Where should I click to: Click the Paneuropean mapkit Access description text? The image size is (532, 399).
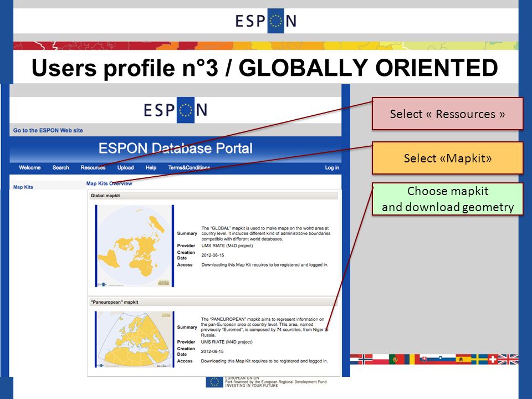[264, 361]
